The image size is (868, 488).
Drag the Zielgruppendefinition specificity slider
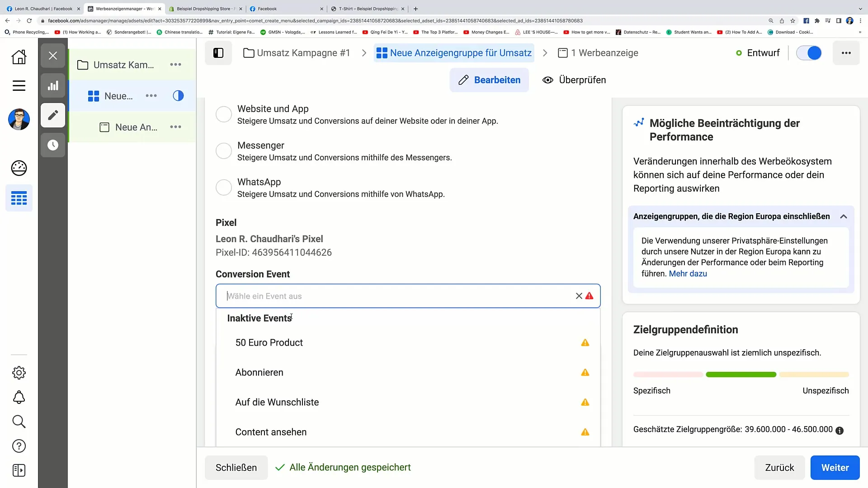click(x=741, y=374)
